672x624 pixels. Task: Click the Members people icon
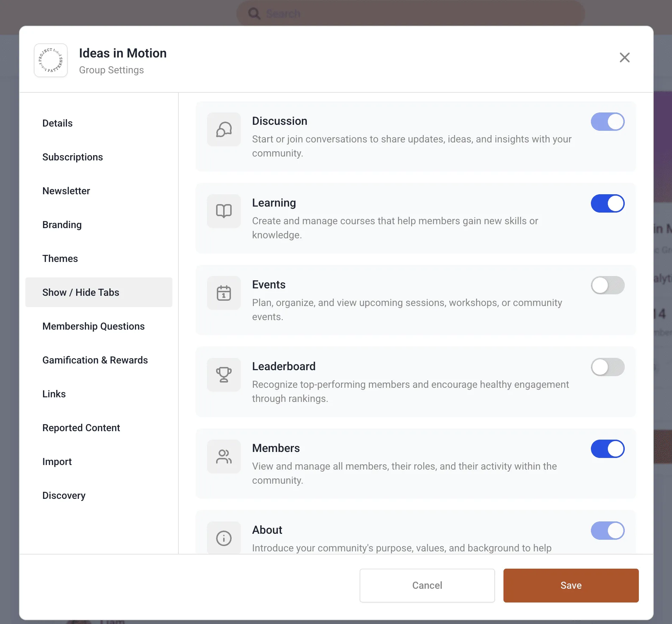224,457
